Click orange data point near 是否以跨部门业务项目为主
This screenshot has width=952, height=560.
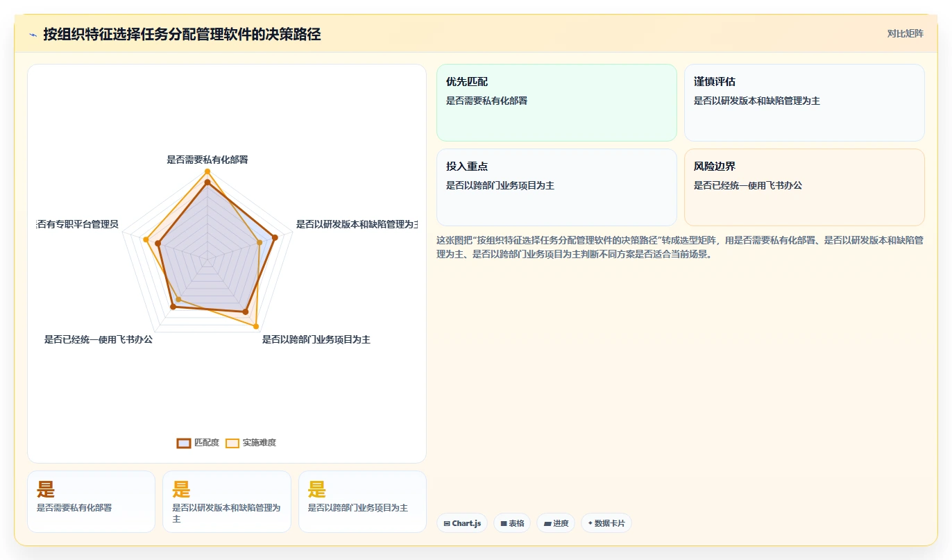(x=256, y=325)
